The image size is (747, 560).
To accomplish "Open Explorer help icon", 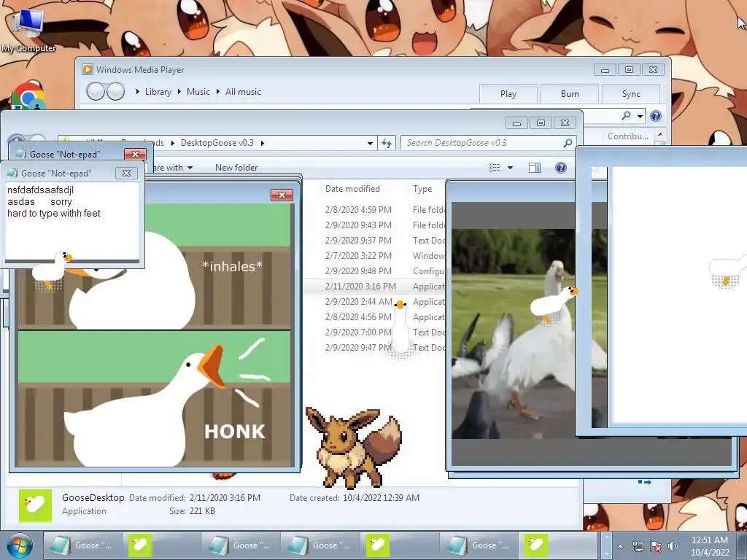I will pyautogui.click(x=561, y=167).
